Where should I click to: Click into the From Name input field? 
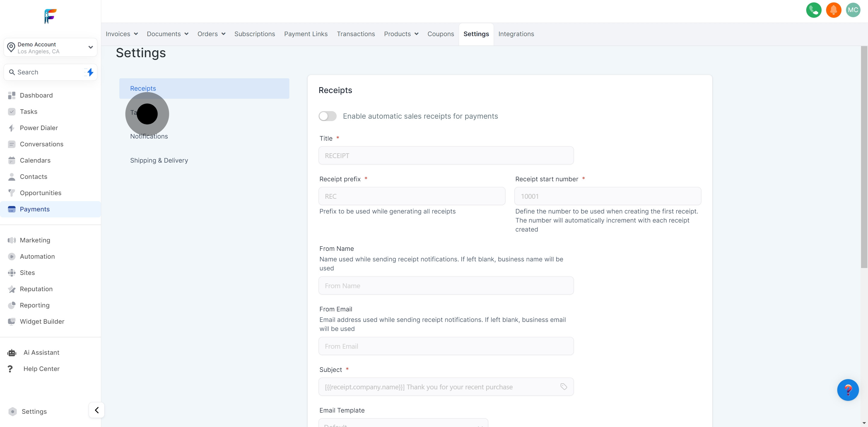pos(446,285)
